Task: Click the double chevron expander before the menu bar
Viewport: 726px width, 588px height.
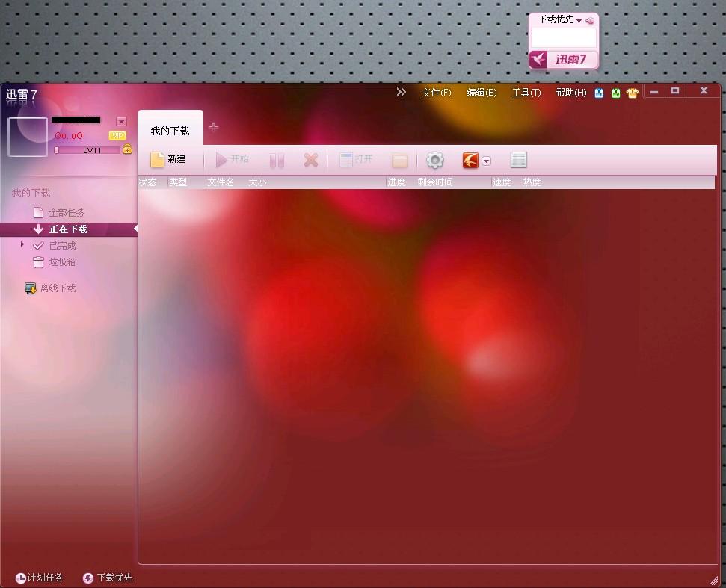Action: [x=401, y=92]
